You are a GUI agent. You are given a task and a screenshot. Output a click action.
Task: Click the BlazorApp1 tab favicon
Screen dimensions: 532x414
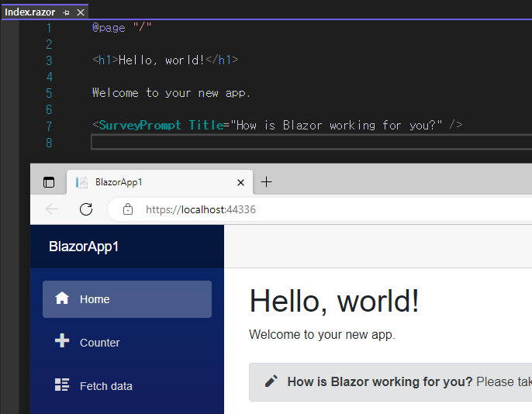tap(81, 182)
